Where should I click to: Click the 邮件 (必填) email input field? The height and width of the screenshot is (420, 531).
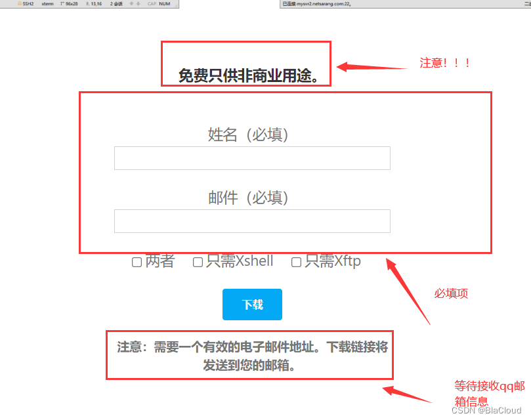pos(252,221)
